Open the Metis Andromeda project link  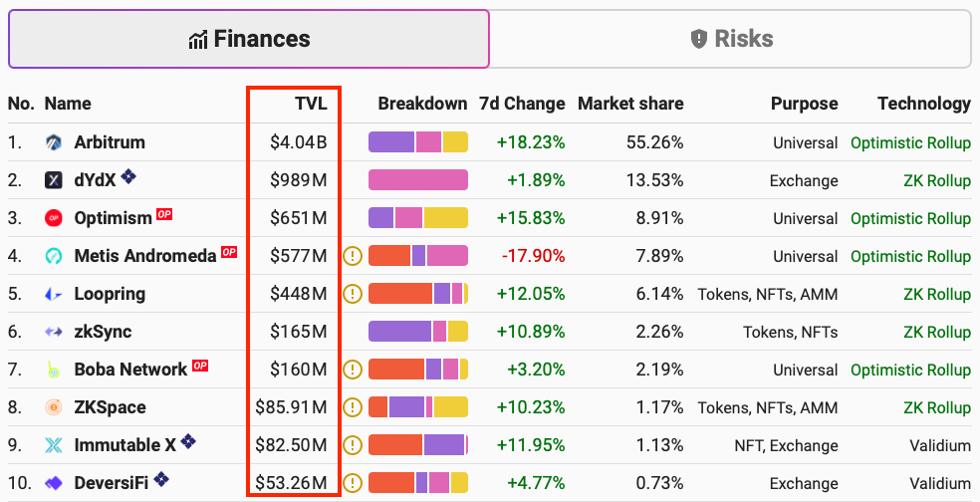(x=145, y=256)
